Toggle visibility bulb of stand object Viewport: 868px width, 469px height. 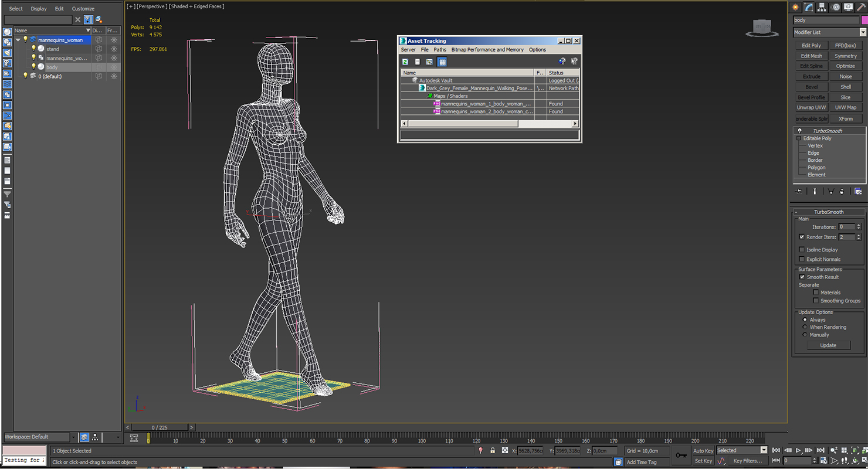click(x=33, y=49)
